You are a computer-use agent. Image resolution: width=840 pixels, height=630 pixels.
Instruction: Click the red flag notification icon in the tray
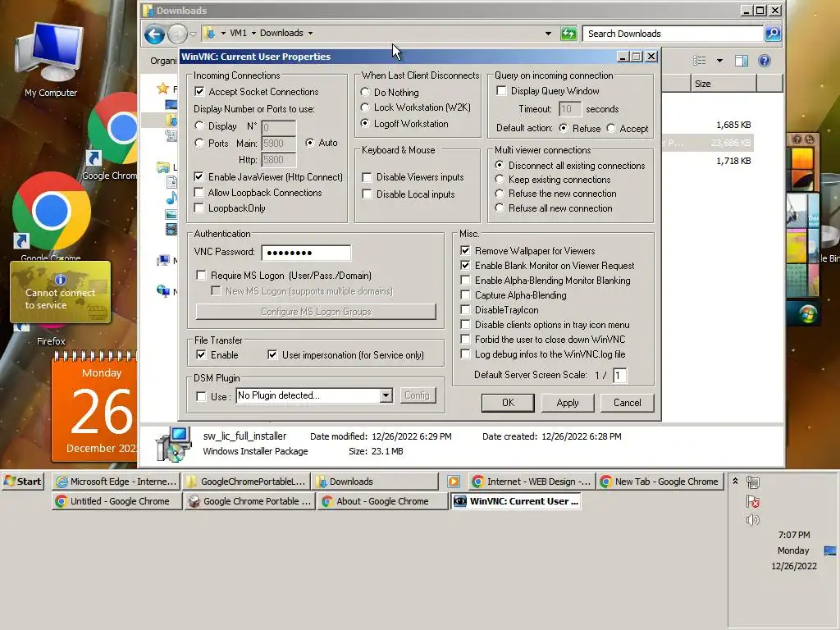[x=753, y=501]
